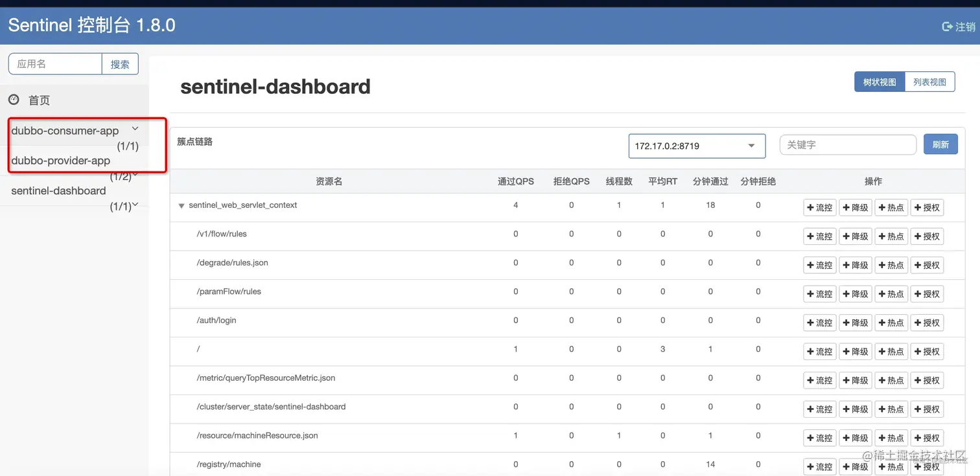Add 热点 rule for /auth/login
This screenshot has width=980, height=476.
[891, 323]
